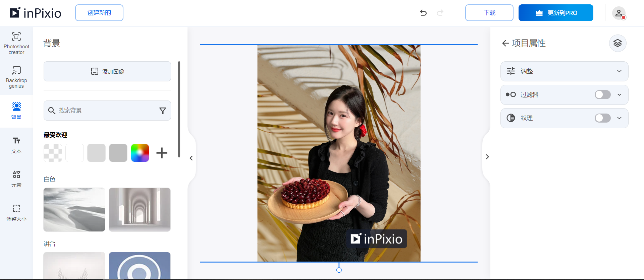
Task: Click the 调整 sliders icon
Action: tap(511, 71)
